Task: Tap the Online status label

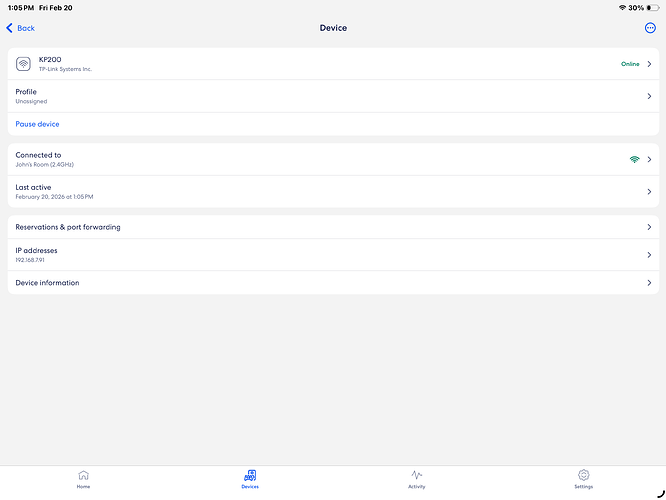Action: 630,64
